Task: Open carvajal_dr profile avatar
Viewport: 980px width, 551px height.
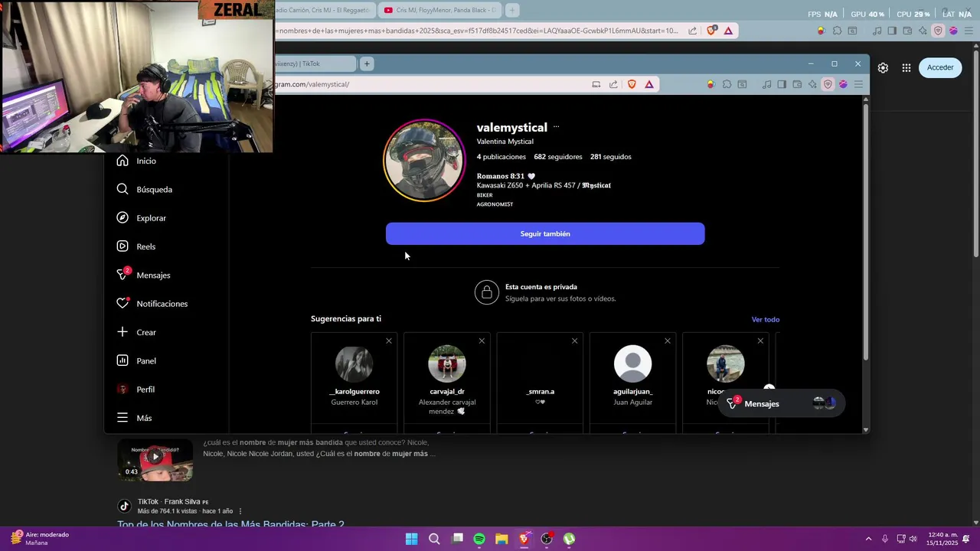Action: (447, 364)
